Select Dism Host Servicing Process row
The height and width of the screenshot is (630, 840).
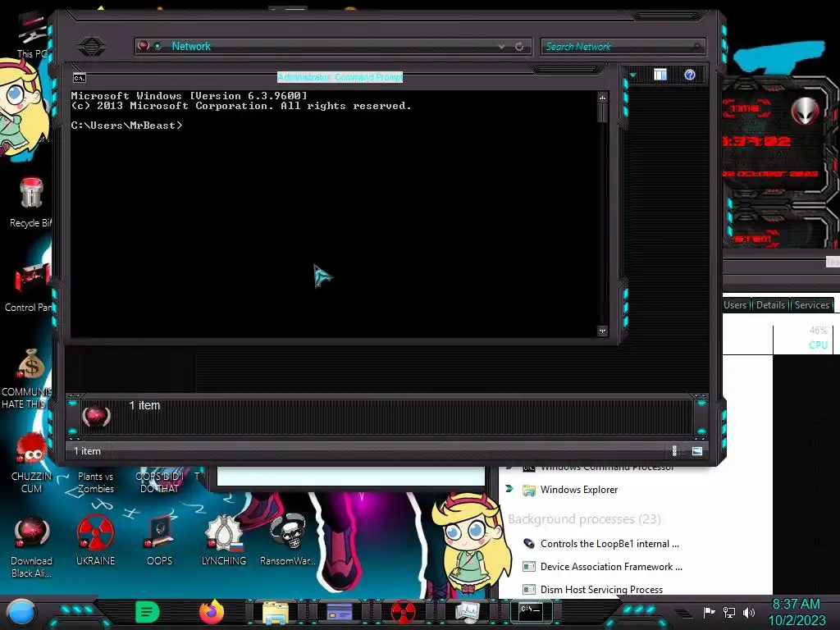coord(601,589)
